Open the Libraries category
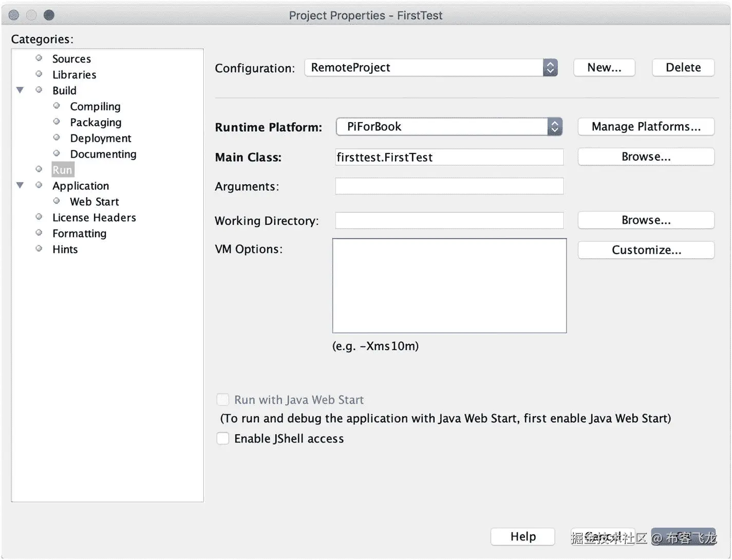 tap(74, 75)
